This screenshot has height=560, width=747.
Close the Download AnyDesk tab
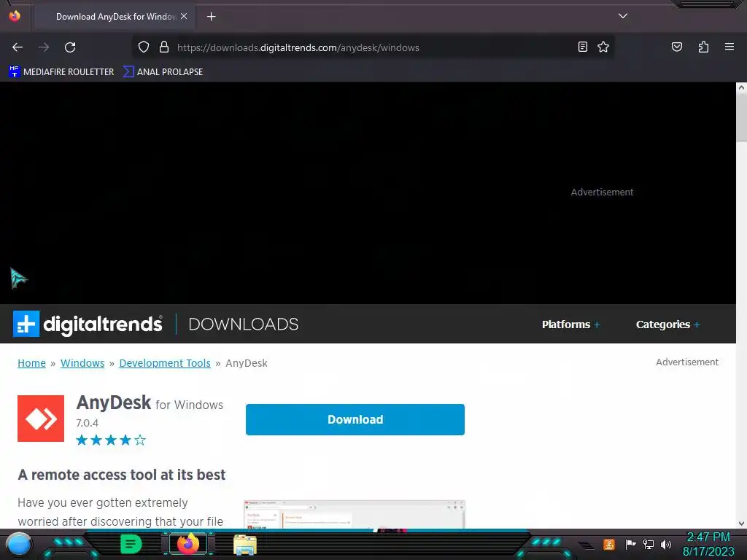tap(184, 16)
